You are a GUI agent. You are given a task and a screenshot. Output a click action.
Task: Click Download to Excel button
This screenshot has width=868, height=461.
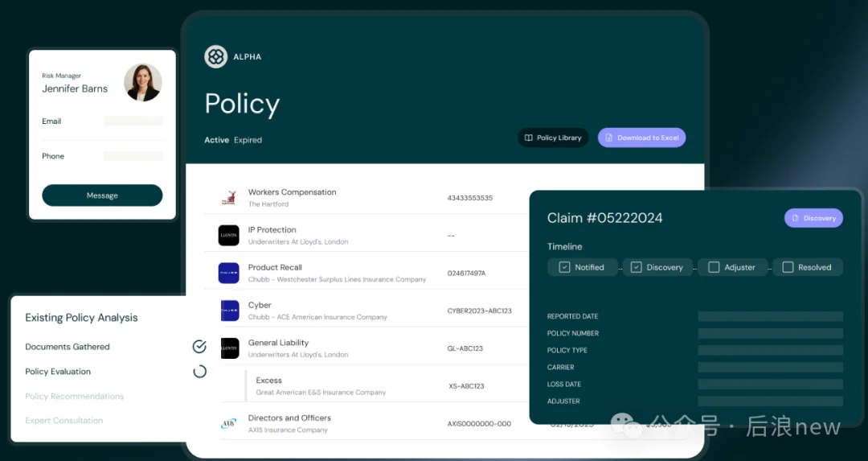[x=641, y=138]
